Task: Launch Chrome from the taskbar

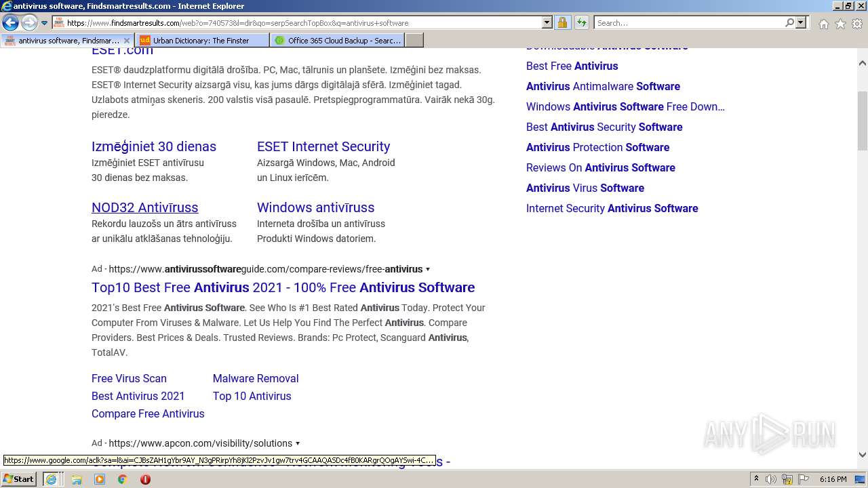Action: [122, 479]
